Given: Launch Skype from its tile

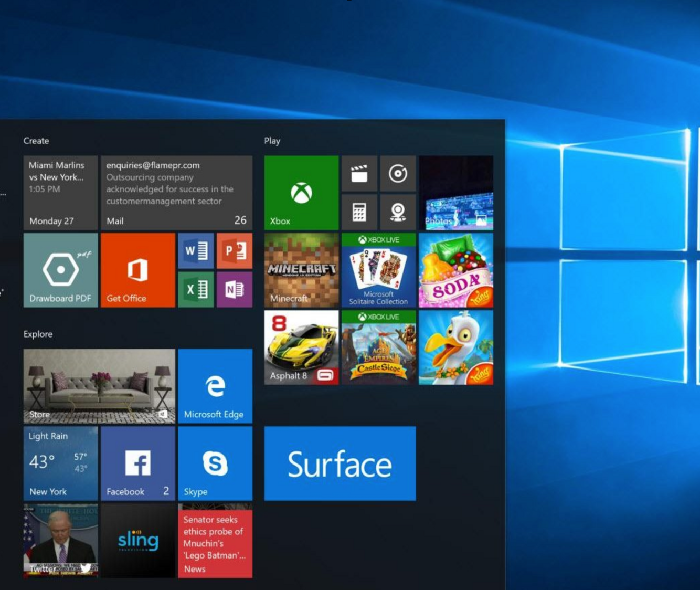Looking at the screenshot, I should click(215, 463).
